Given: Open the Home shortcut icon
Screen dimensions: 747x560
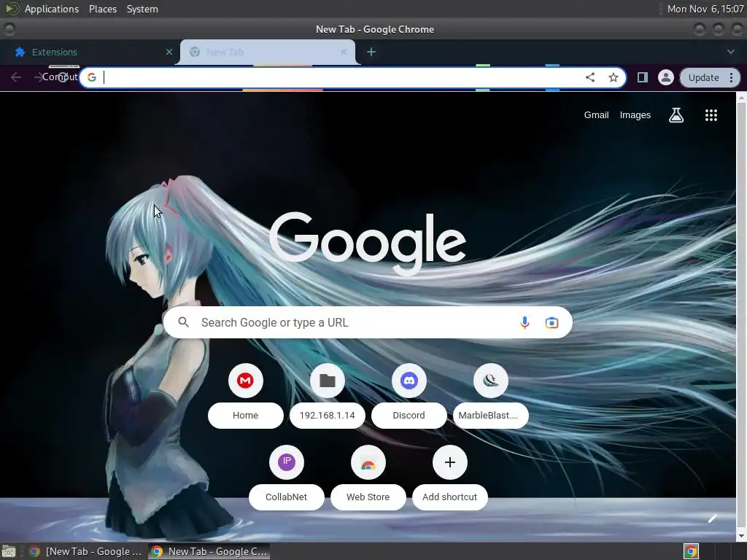Looking at the screenshot, I should [x=245, y=381].
